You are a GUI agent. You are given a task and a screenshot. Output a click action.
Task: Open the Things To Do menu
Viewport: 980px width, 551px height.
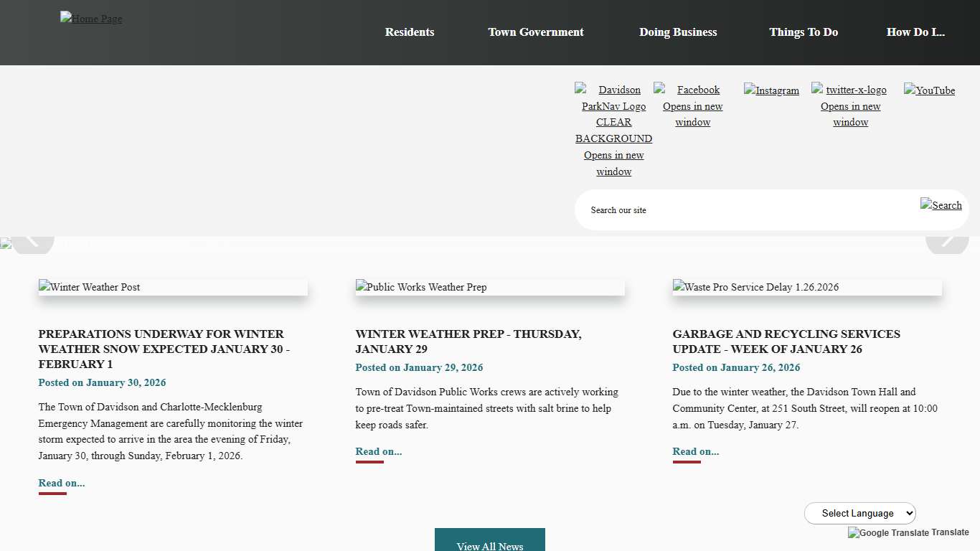[804, 32]
